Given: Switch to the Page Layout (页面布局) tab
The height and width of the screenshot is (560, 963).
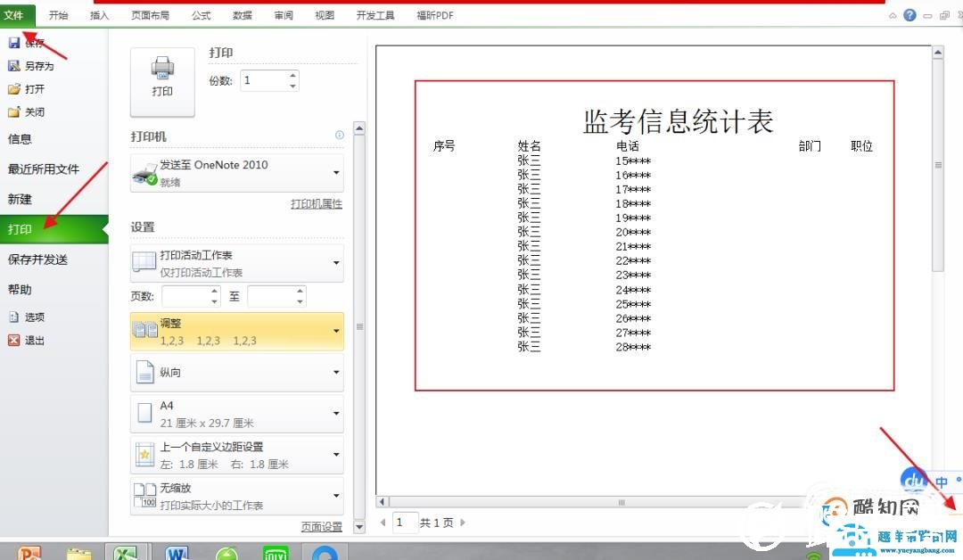Looking at the screenshot, I should pos(150,15).
